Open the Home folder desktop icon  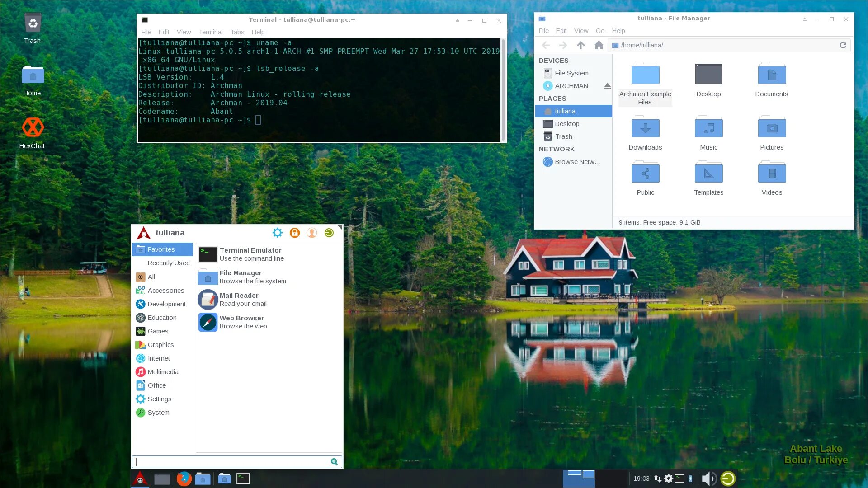(x=32, y=80)
